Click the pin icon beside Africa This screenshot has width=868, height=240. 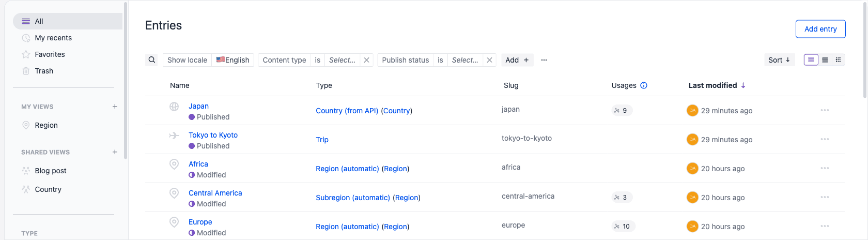(174, 164)
